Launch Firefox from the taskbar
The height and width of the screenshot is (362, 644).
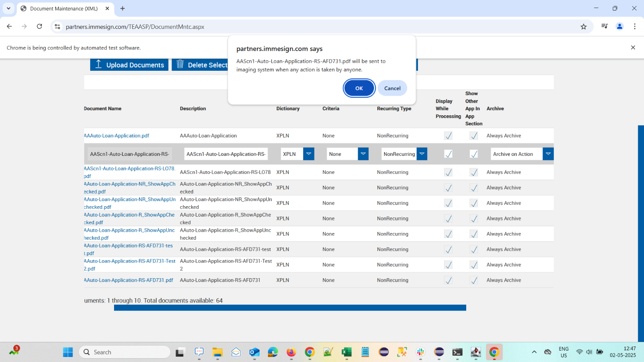pos(291,352)
